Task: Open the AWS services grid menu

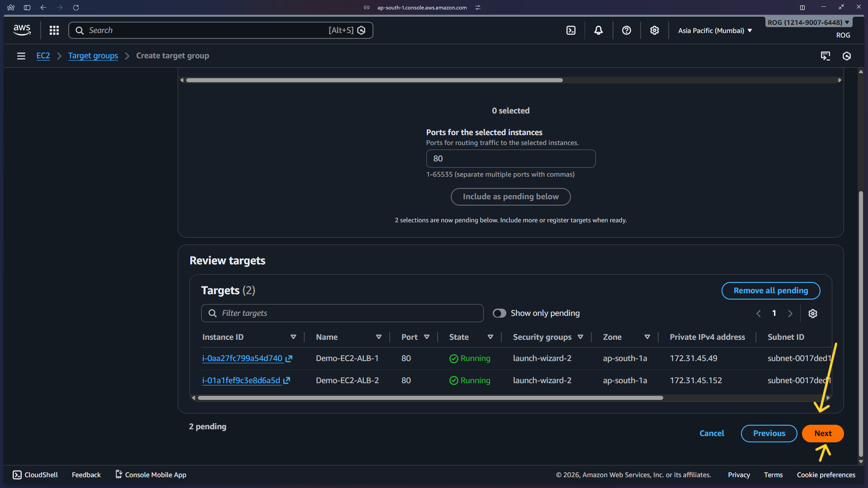Action: (54, 30)
